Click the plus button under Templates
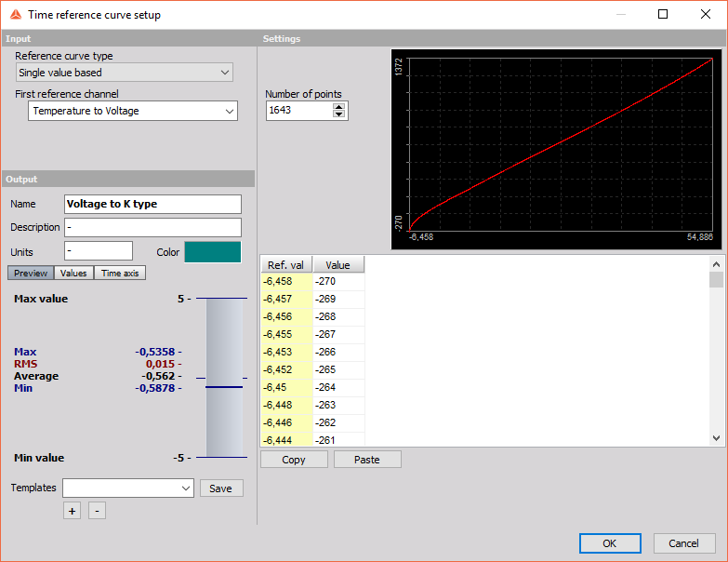Screen dimensions: 728x562 coord(72,511)
